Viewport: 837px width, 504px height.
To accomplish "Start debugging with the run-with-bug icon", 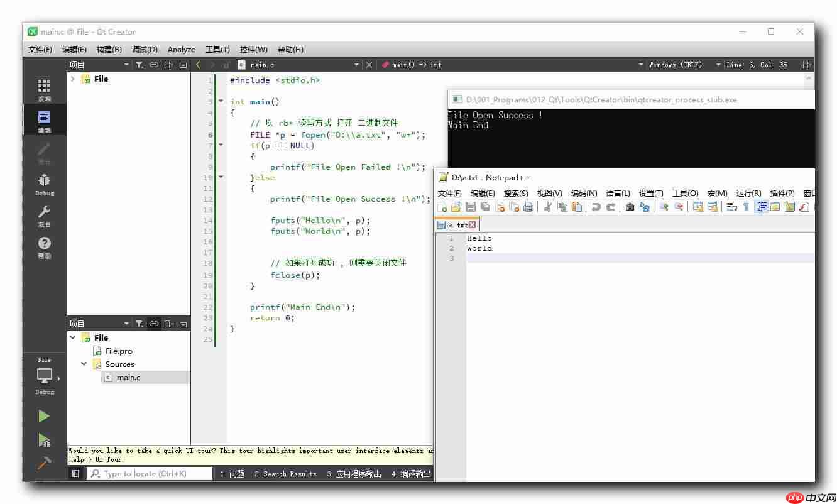I will (x=44, y=440).
